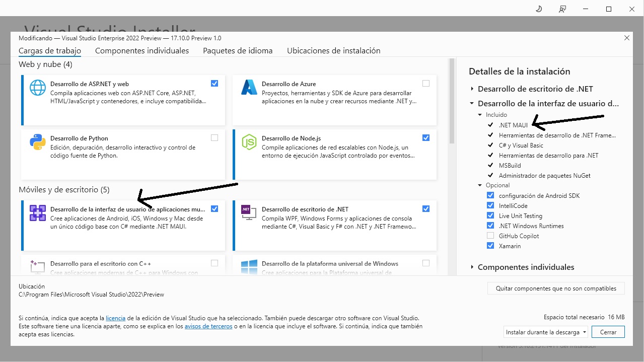Switch to Paquetes de idioma tab
This screenshot has width=644, height=362.
[x=238, y=51]
